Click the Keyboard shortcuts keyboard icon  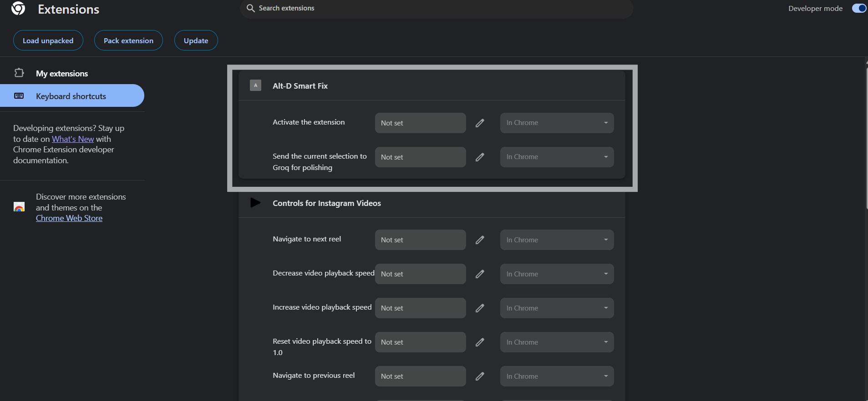tap(19, 96)
